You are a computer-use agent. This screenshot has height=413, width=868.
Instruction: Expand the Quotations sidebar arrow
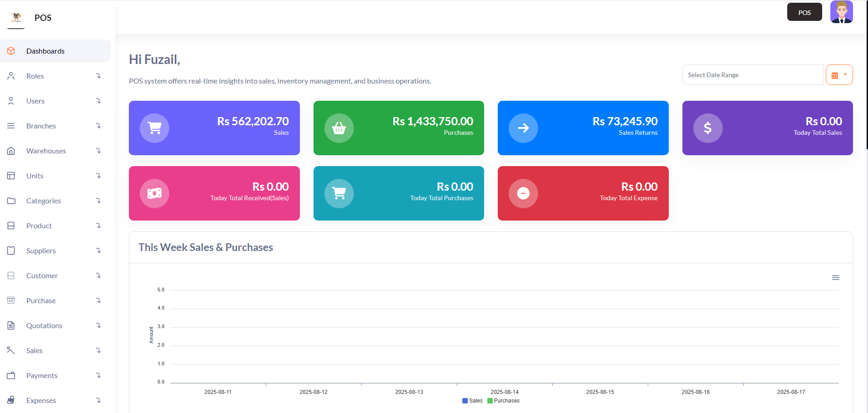98,325
